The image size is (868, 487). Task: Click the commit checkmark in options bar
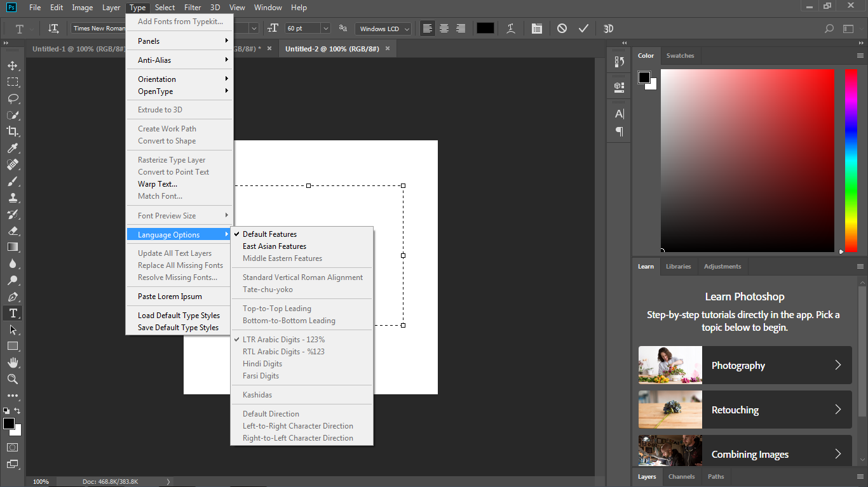[x=583, y=29]
